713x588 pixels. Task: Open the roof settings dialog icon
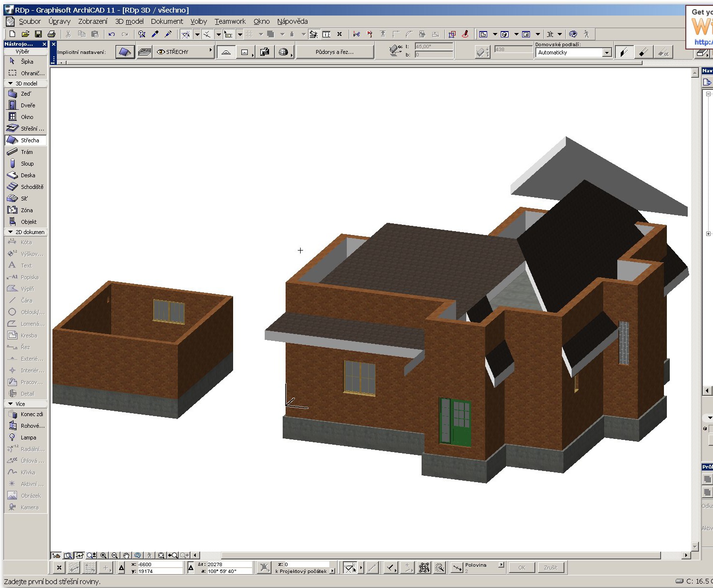pos(125,52)
